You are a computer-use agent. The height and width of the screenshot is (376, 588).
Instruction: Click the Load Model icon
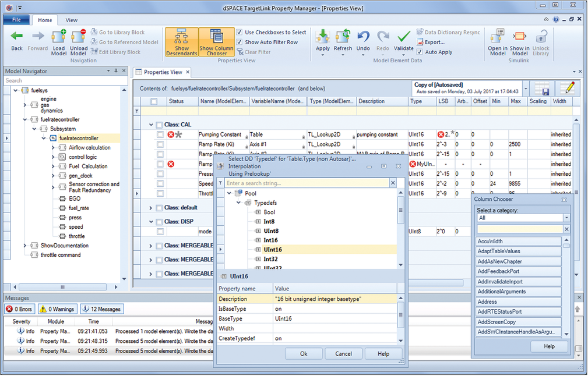pos(58,36)
